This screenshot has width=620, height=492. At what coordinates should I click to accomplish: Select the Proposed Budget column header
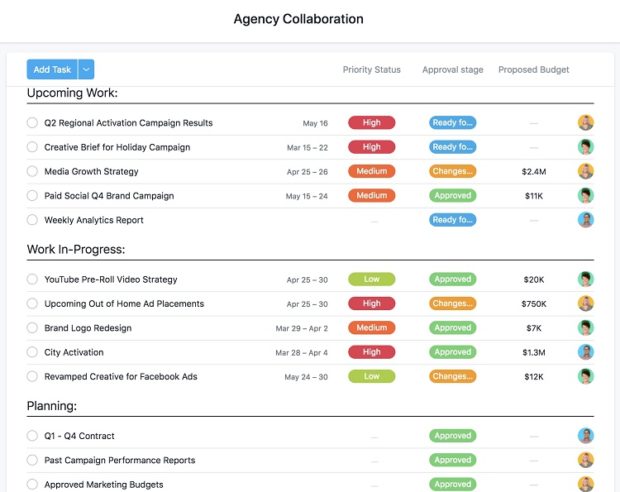pos(533,70)
